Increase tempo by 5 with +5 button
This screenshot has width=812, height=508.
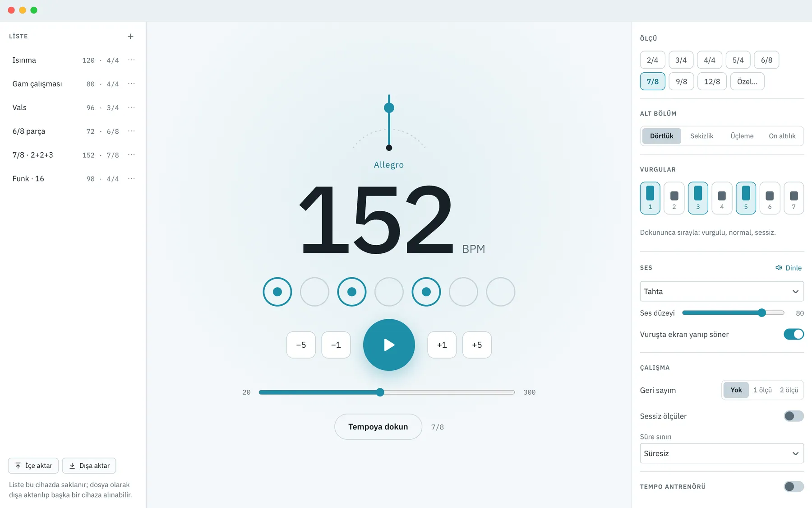[x=477, y=345]
